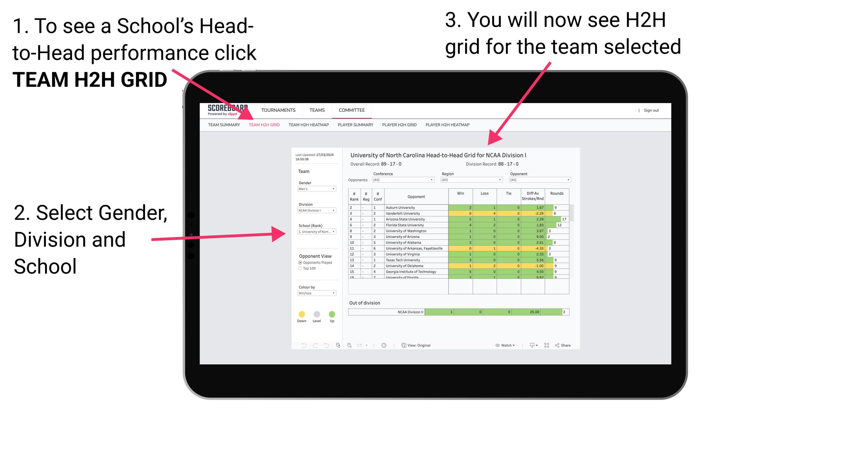The height and width of the screenshot is (467, 868).
Task: Click the yellow Down color swatch
Action: (301, 313)
